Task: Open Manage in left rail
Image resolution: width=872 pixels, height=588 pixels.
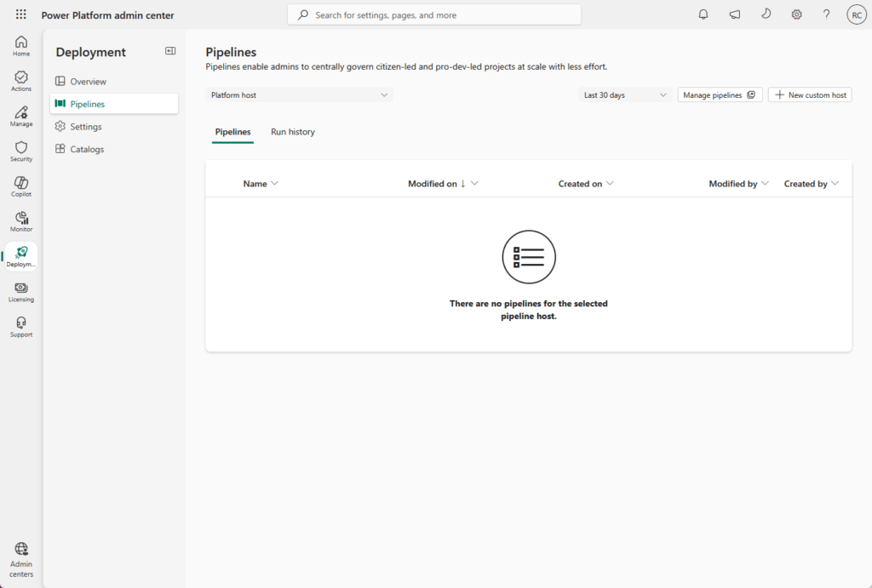Action: [21, 117]
